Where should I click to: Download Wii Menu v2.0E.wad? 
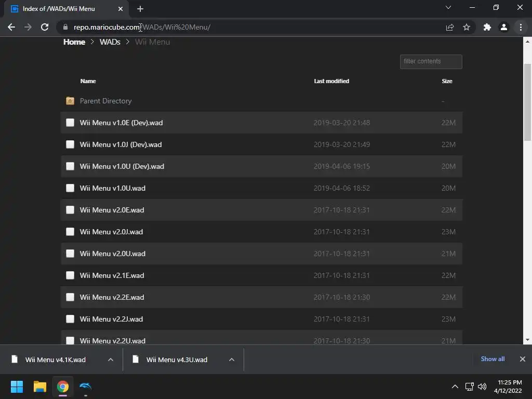tap(112, 210)
